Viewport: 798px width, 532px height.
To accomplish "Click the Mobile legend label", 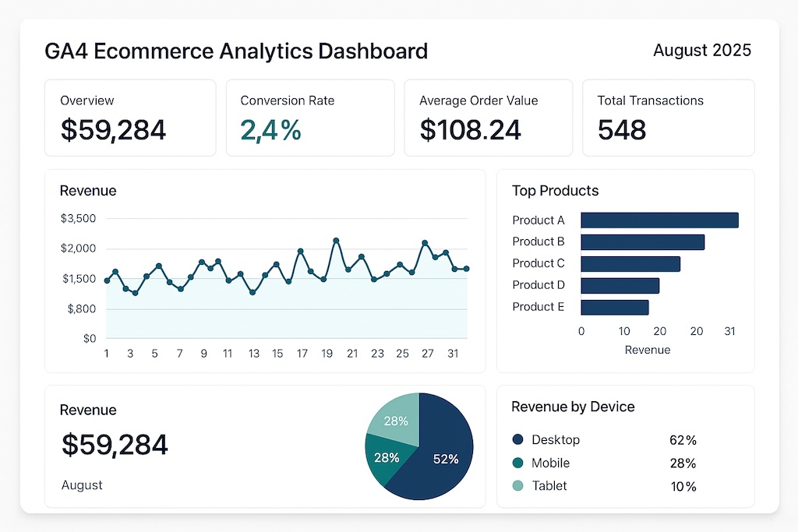I will click(551, 463).
